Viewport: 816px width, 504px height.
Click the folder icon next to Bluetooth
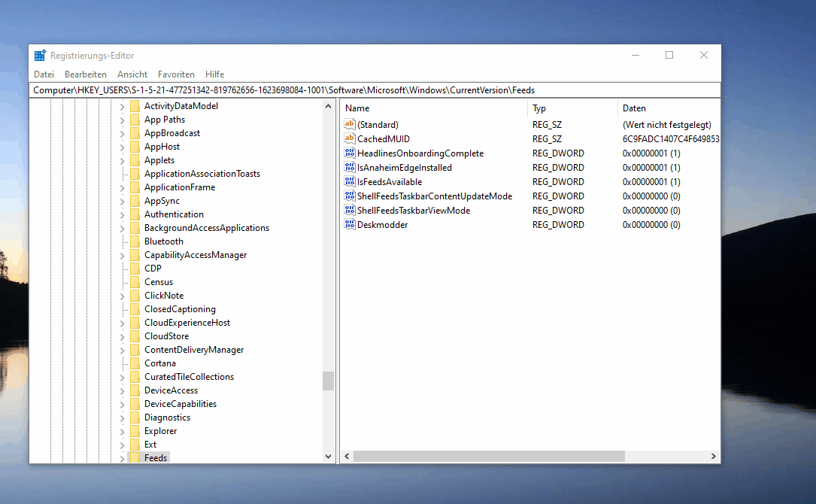(x=135, y=241)
